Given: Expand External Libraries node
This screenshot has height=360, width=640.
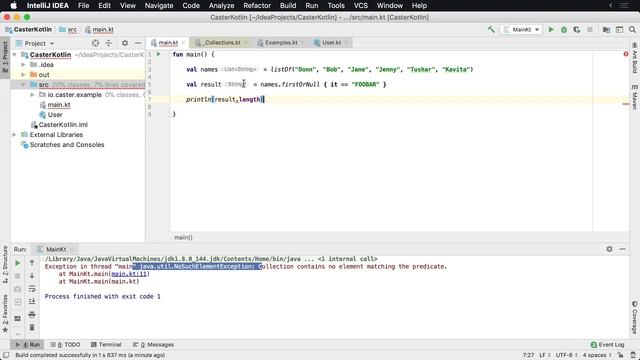Looking at the screenshot, I should point(15,135).
